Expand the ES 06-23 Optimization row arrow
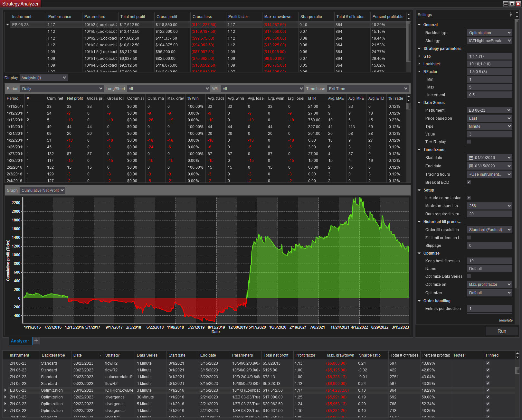Image resolution: width=522 pixels, height=420 pixels. pyautogui.click(x=5, y=390)
